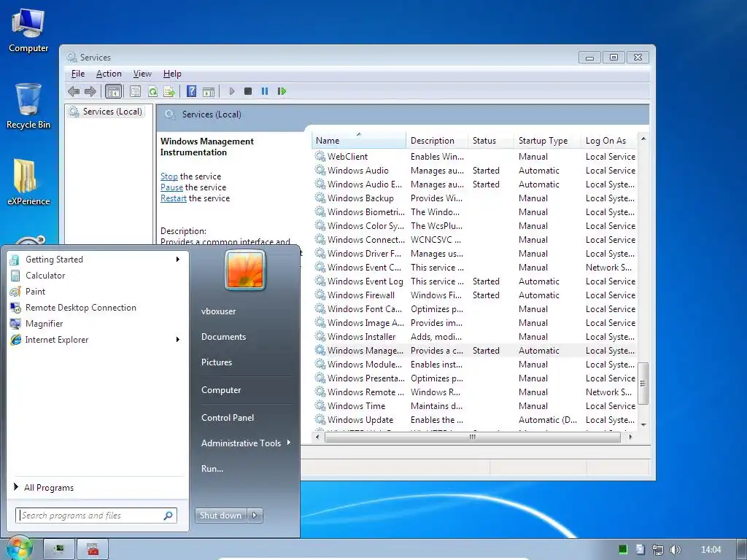Click the Back arrow in Services toolbar
Viewport: 747px width, 560px height.
click(x=74, y=91)
